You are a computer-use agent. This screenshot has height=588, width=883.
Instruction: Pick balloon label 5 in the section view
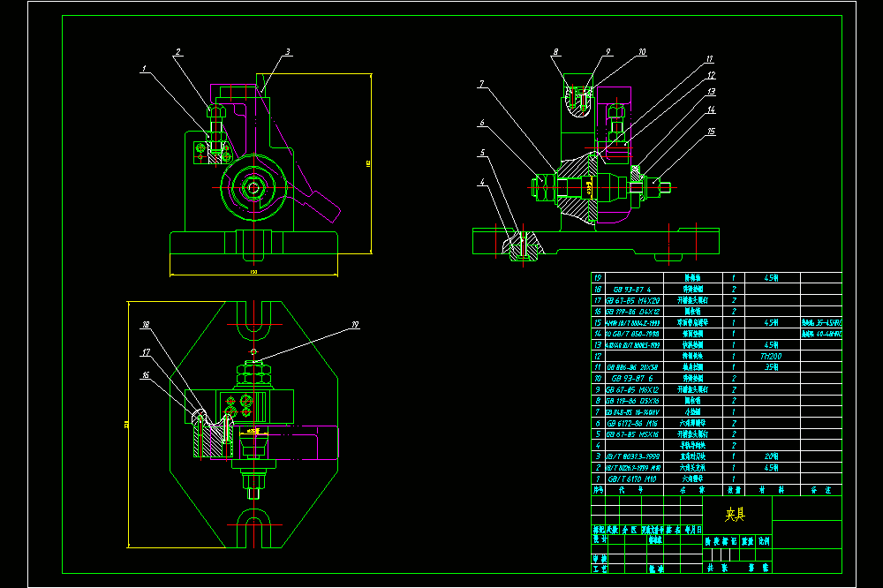[483, 153]
